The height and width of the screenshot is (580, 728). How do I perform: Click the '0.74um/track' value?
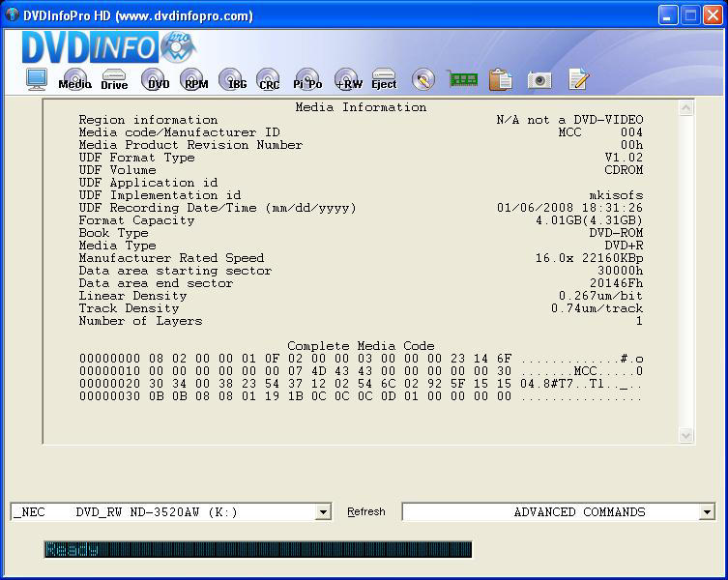(x=597, y=307)
